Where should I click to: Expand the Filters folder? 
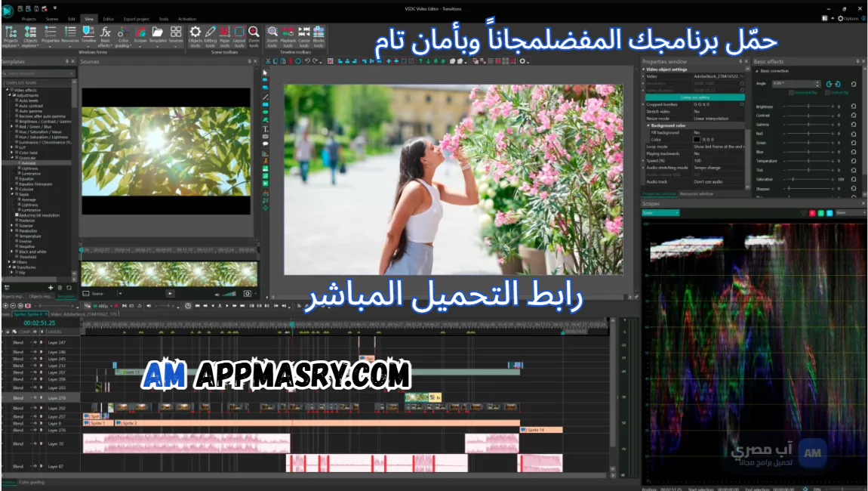point(11,262)
